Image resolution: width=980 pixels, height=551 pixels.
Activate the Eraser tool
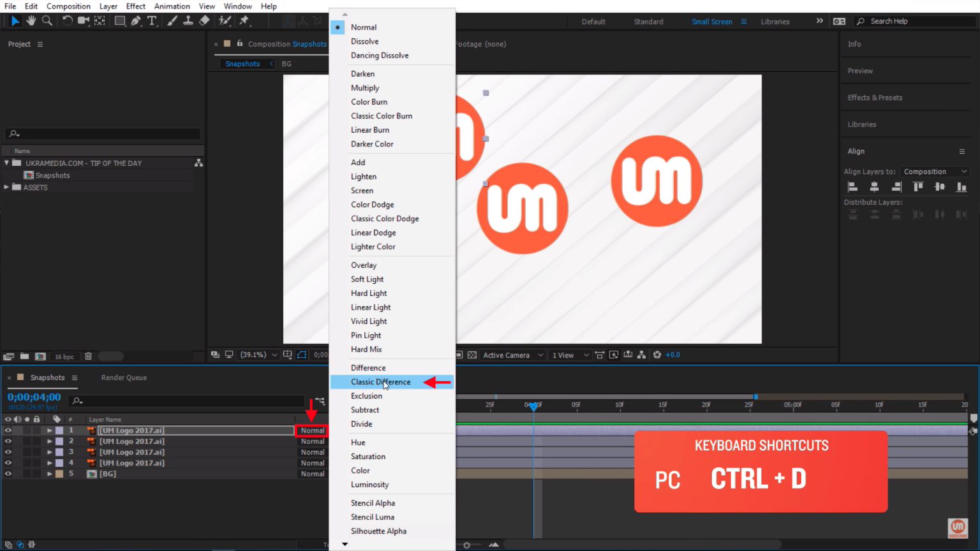click(x=204, y=21)
